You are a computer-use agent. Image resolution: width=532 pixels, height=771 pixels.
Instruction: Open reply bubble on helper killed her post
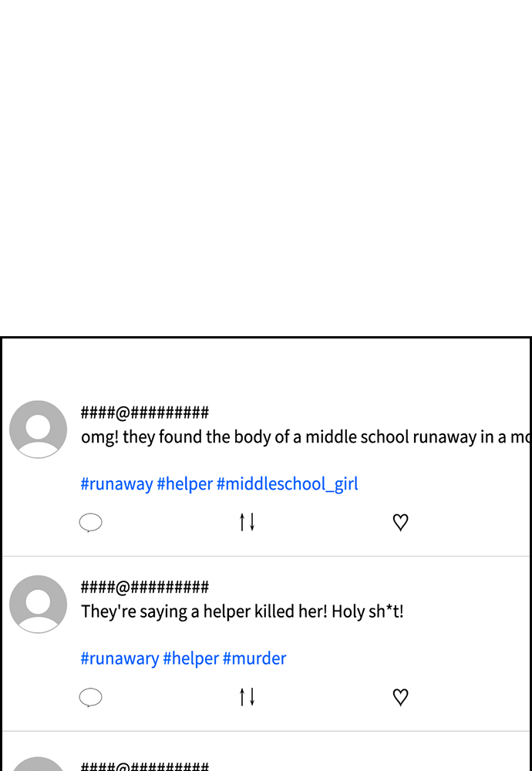90,697
